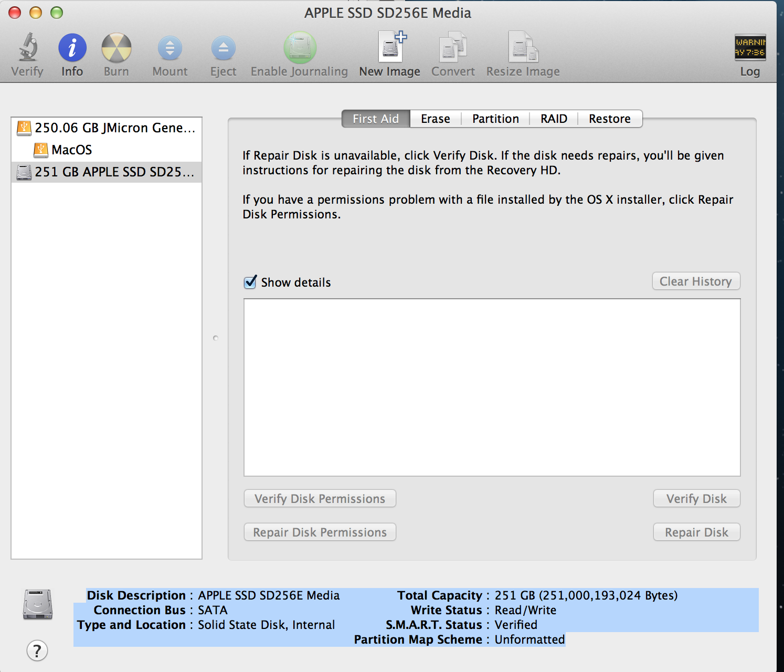Click the drive icon beside Disk Description

click(x=38, y=604)
